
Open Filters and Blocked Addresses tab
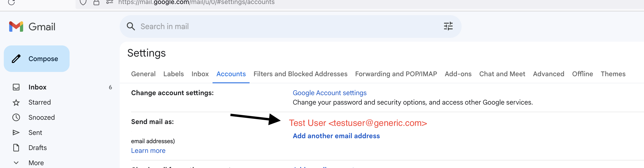coord(300,74)
